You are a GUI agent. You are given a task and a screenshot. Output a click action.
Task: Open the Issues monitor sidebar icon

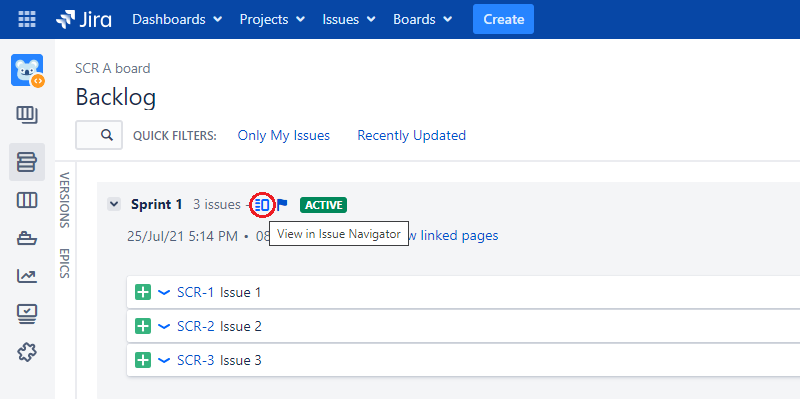pos(27,314)
